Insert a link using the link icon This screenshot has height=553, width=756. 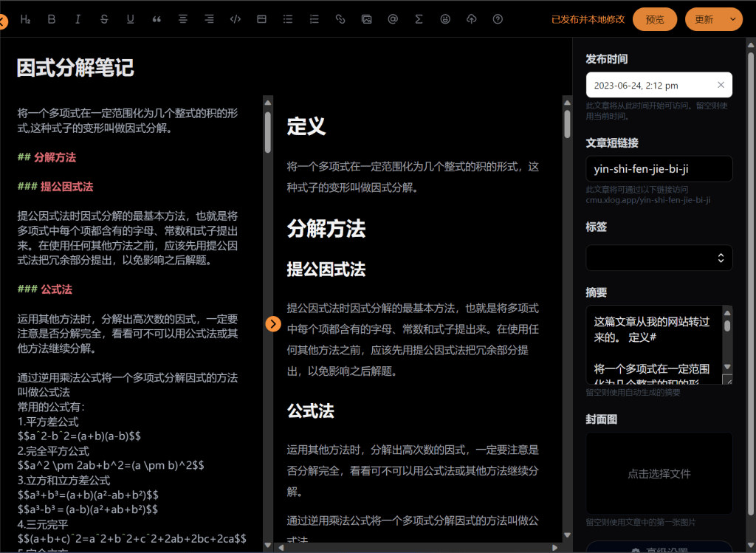click(340, 19)
